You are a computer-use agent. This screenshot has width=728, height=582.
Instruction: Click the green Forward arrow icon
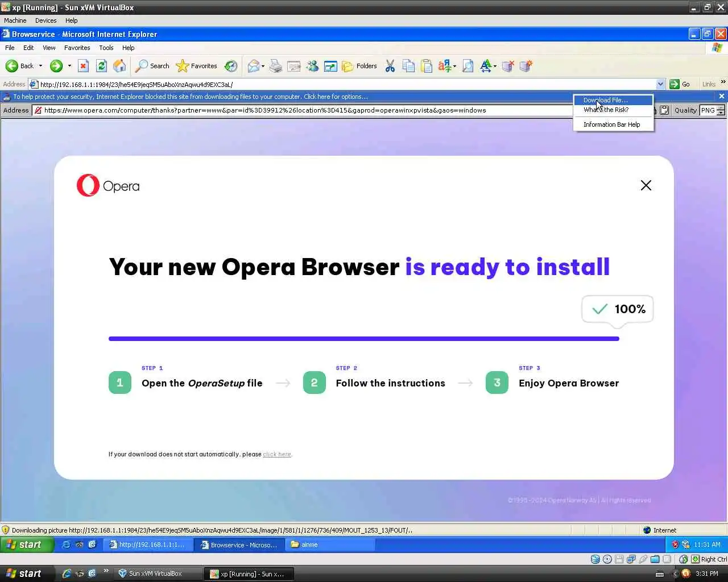tap(56, 66)
